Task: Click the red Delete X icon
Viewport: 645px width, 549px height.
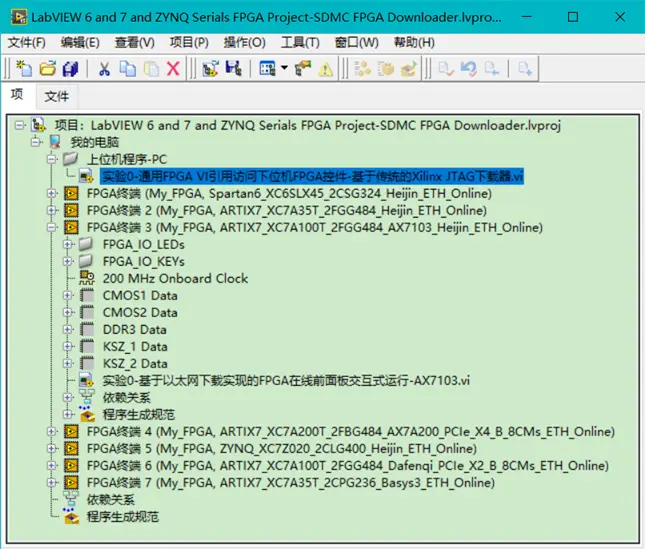Action: (x=173, y=68)
